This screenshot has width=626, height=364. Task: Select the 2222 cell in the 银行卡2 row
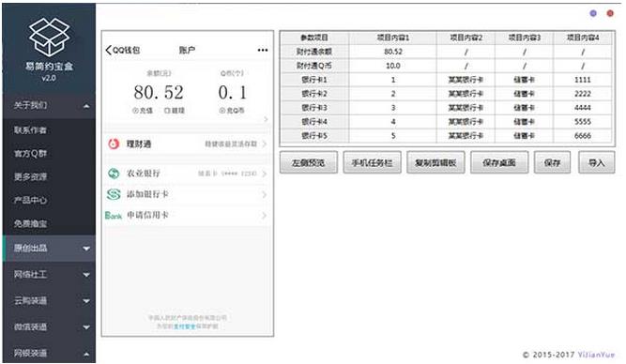(583, 94)
